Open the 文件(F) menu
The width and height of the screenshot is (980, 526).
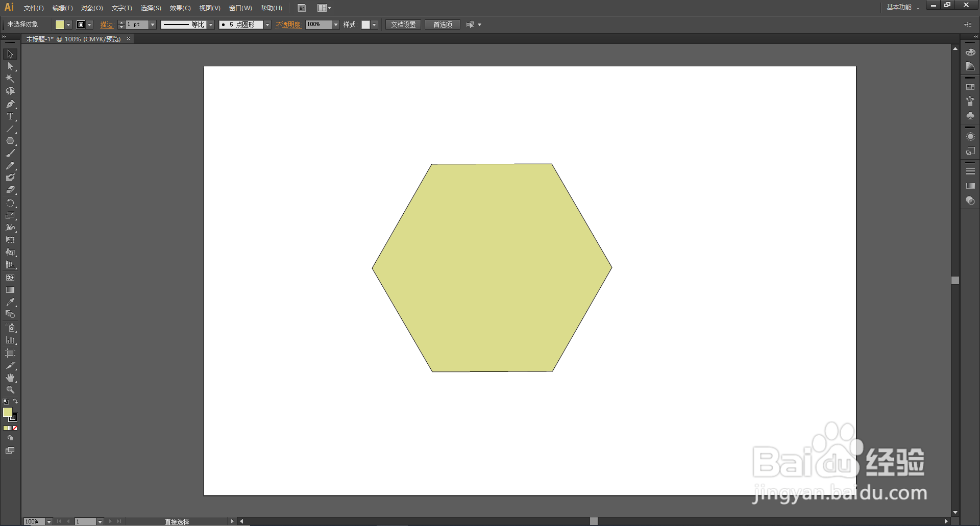(34, 8)
